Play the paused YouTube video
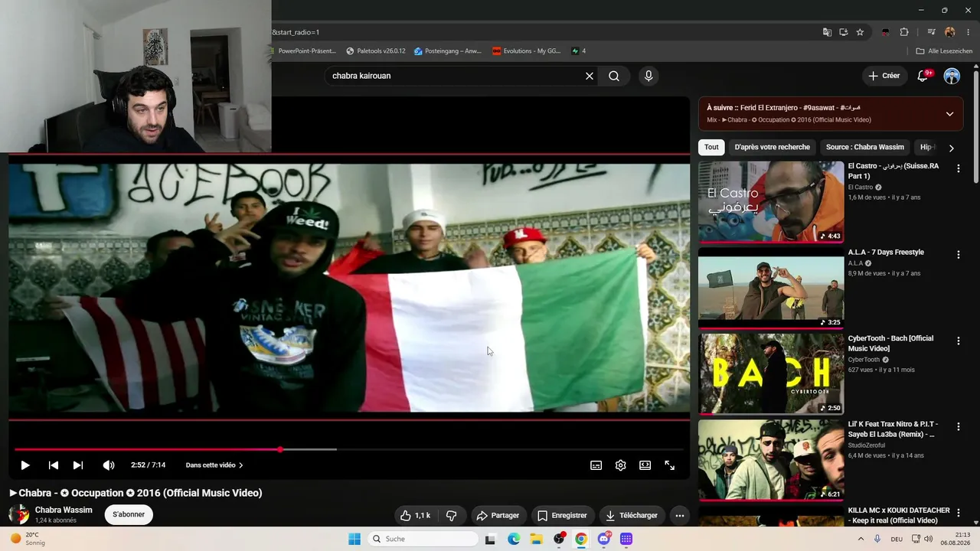This screenshot has width=980, height=551. pyautogui.click(x=24, y=465)
